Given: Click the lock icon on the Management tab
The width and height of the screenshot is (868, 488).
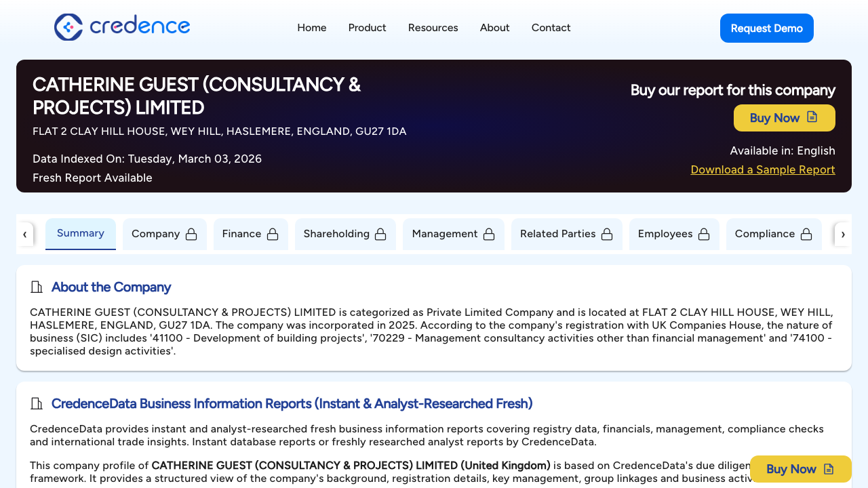Looking at the screenshot, I should point(489,233).
